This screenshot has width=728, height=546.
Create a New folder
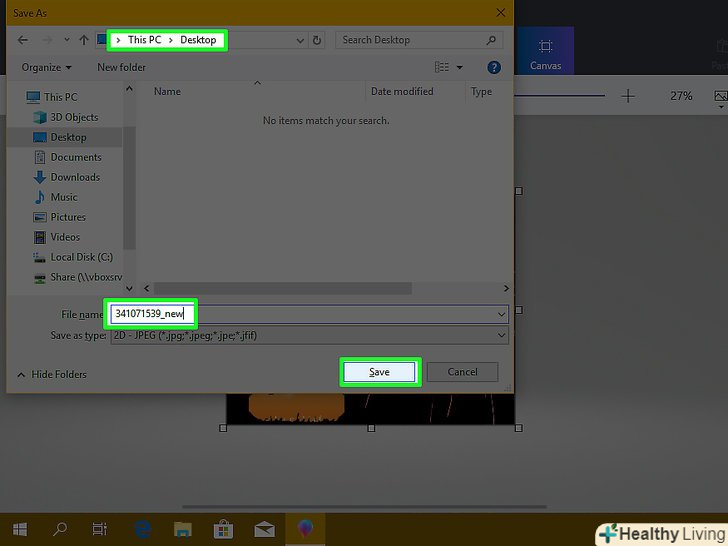click(121, 67)
